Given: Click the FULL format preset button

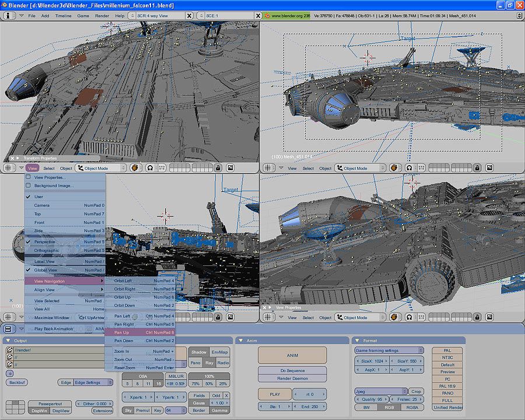Looking at the screenshot, I should [x=447, y=401].
